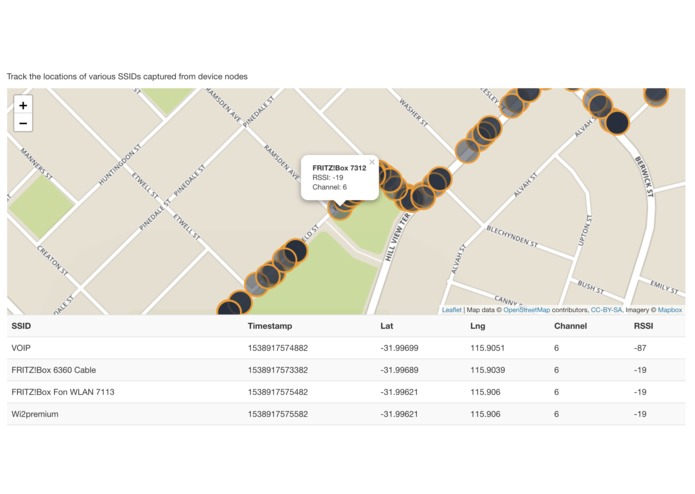Viewport: 695px width, 494px height.
Task: Close the FRITZ!Box 7312 popup
Action: 372,162
